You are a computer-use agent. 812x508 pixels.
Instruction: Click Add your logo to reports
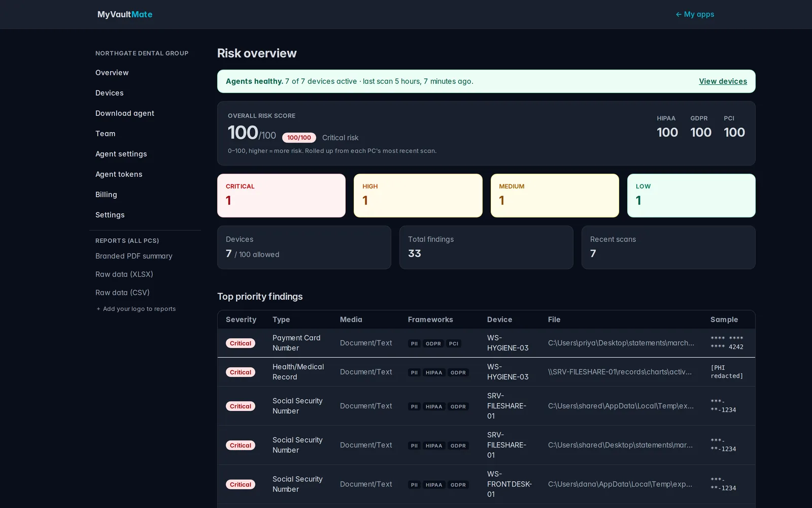tap(136, 309)
